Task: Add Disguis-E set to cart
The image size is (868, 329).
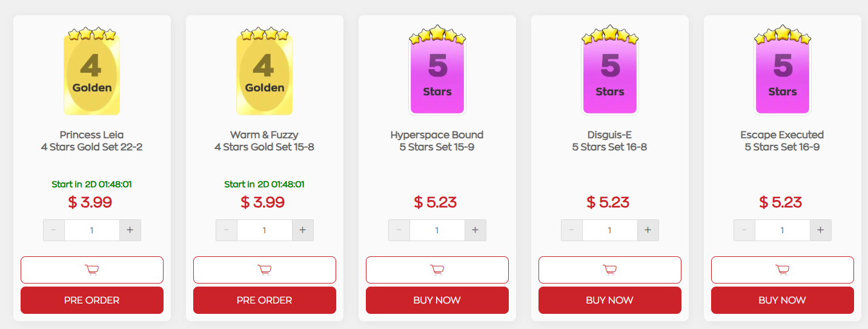Action: coord(610,270)
